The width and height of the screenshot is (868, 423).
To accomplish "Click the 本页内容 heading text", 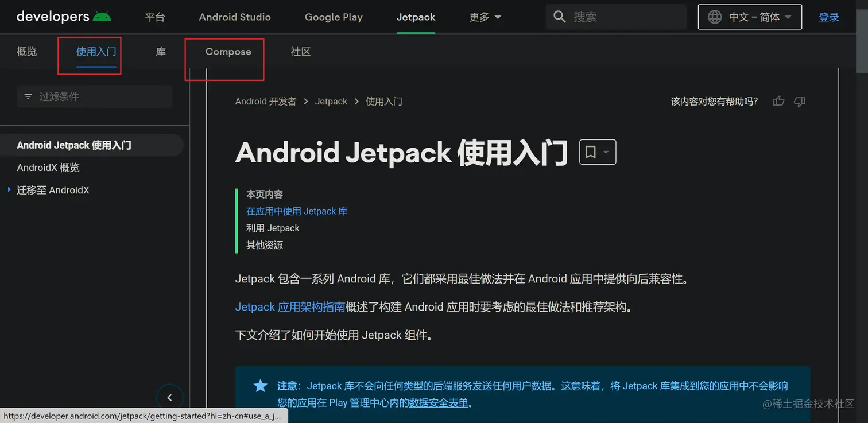I will tap(265, 194).
